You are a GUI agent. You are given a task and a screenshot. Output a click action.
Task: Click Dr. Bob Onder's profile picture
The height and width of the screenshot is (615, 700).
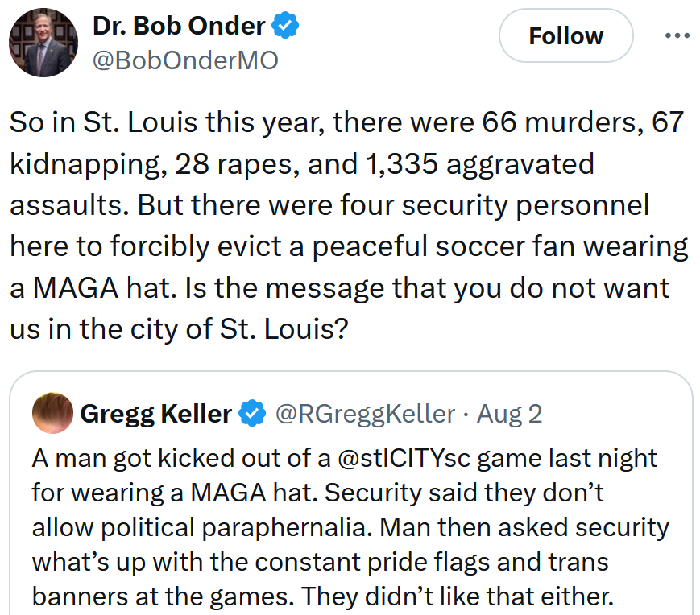43,42
